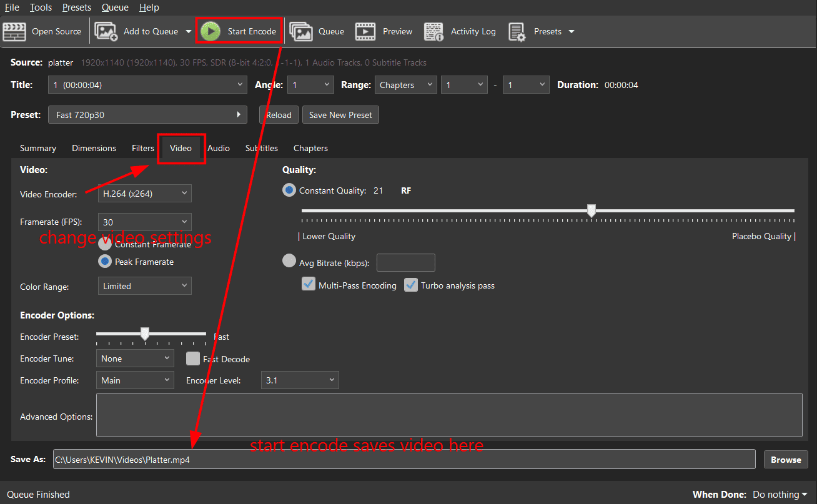Click the Reload preset button
The width and height of the screenshot is (817, 504).
tap(279, 115)
